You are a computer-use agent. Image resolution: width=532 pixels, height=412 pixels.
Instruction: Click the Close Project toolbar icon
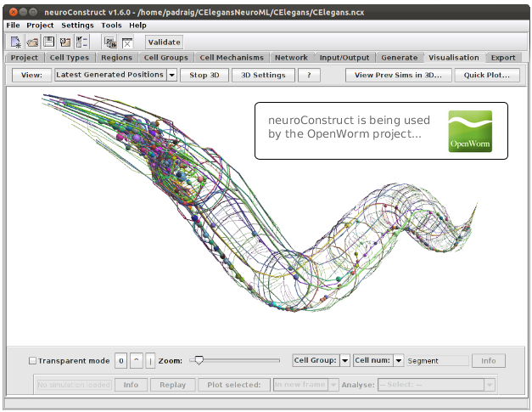[x=64, y=42]
